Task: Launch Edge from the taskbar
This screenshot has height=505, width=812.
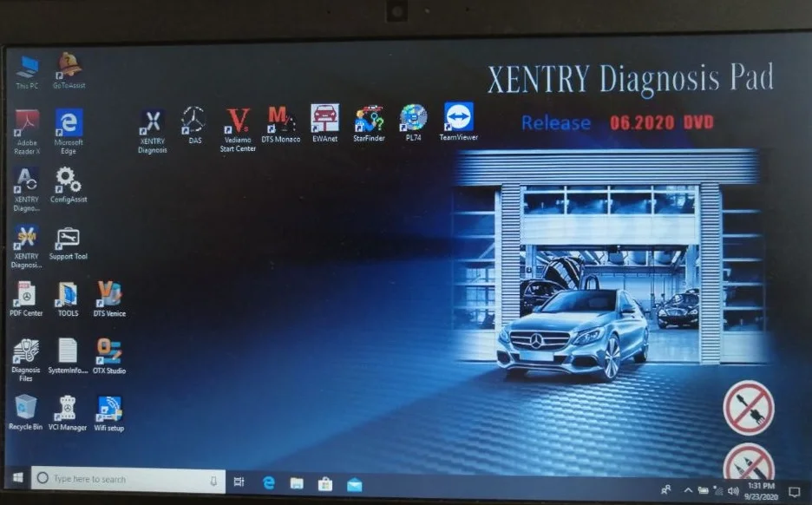Action: pyautogui.click(x=269, y=482)
